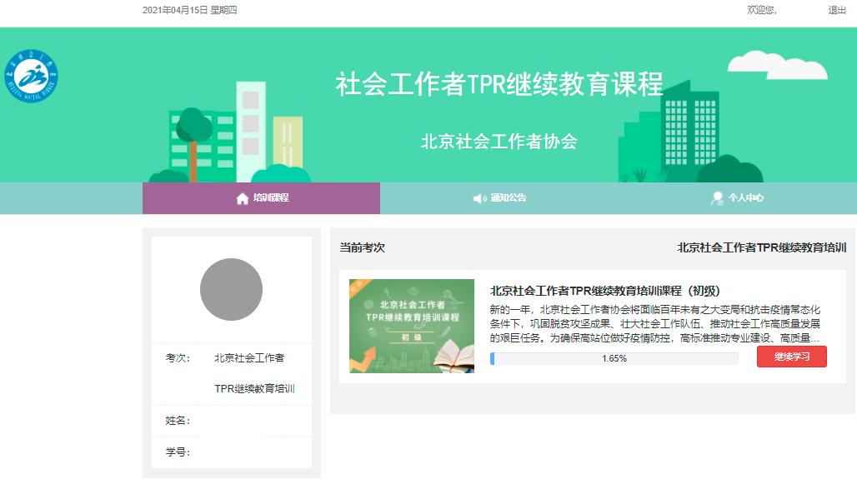Click the 当前考次 heading
The width and height of the screenshot is (857, 504).
click(x=363, y=248)
